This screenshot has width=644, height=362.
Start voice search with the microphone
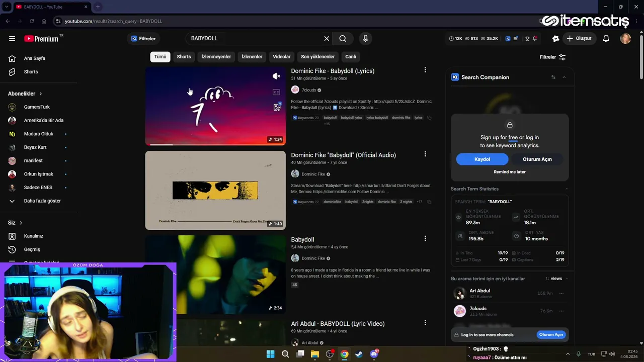(365, 39)
